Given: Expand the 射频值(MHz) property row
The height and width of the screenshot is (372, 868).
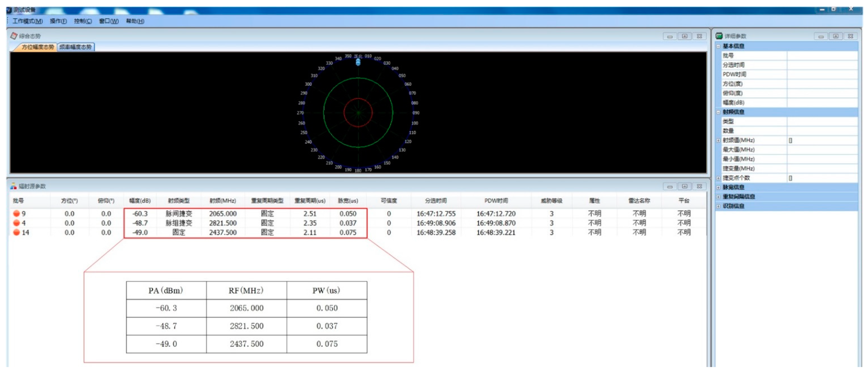Looking at the screenshot, I should (718, 140).
